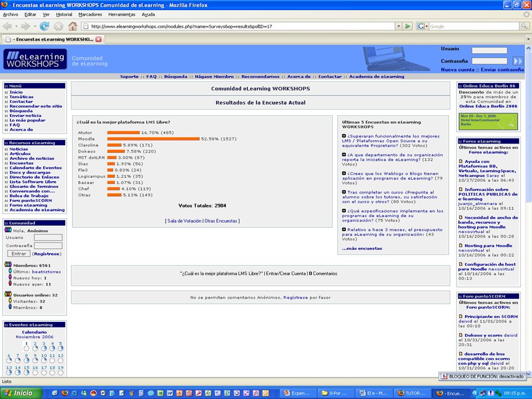This screenshot has width=532, height=399.
Task: Click the calendar icon for November 10
Action: point(44,360)
